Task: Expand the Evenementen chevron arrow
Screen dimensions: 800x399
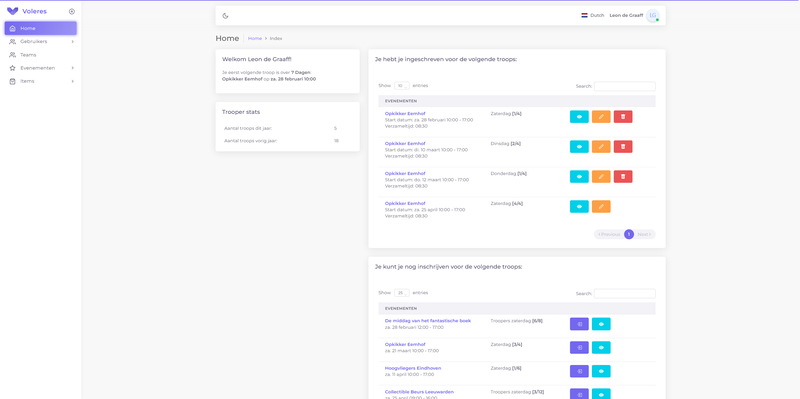Action: [72, 68]
